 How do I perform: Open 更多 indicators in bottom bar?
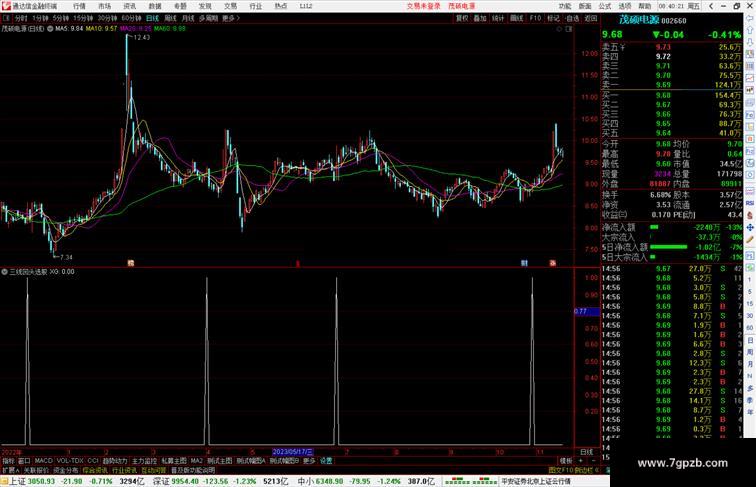pos(309,461)
